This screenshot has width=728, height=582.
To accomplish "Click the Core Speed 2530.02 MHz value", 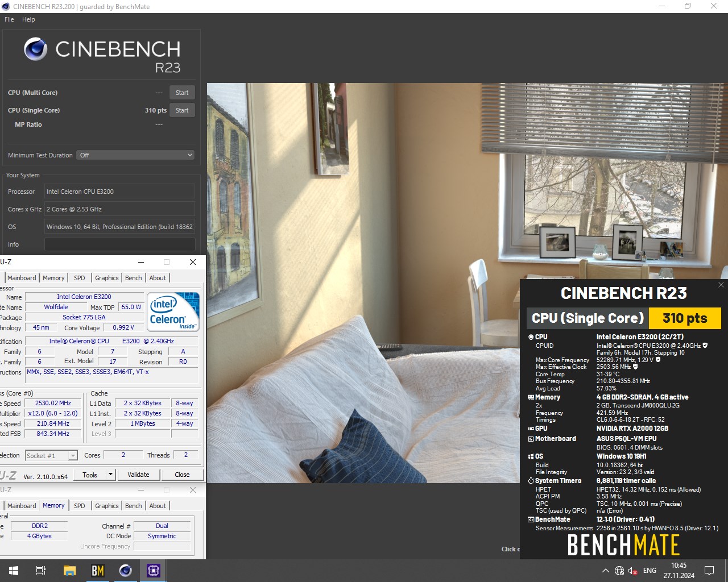I will tap(53, 403).
